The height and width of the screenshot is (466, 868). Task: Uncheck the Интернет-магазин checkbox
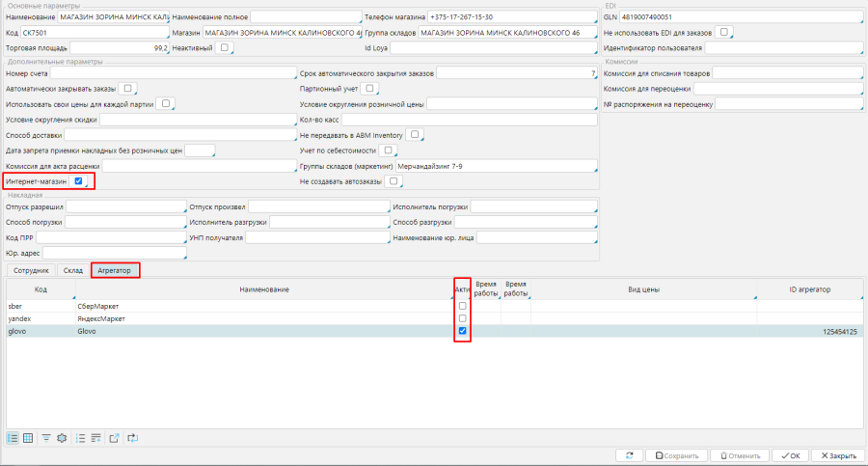(x=78, y=180)
